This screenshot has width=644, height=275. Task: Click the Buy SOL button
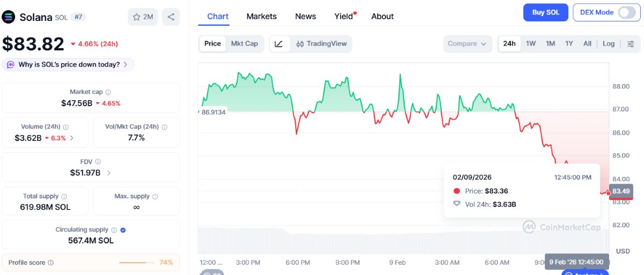545,12
